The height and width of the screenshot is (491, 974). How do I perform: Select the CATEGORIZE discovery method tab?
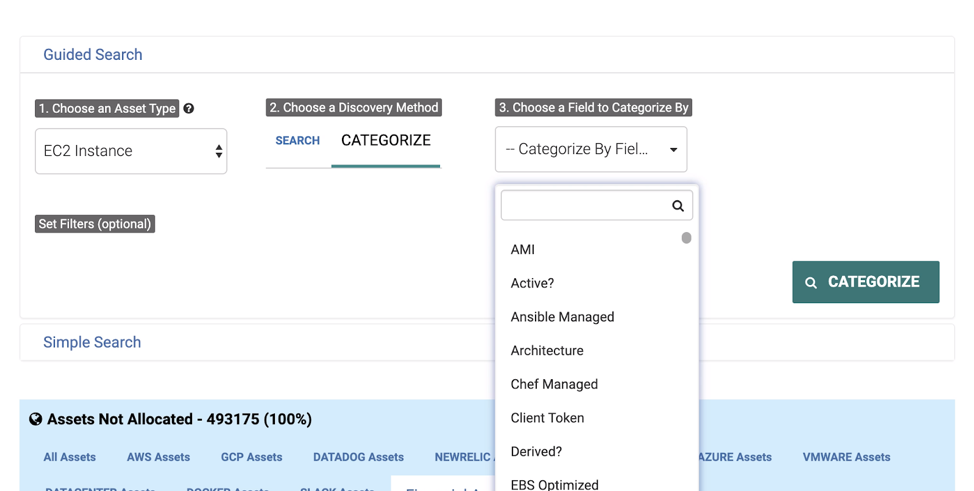tap(386, 140)
